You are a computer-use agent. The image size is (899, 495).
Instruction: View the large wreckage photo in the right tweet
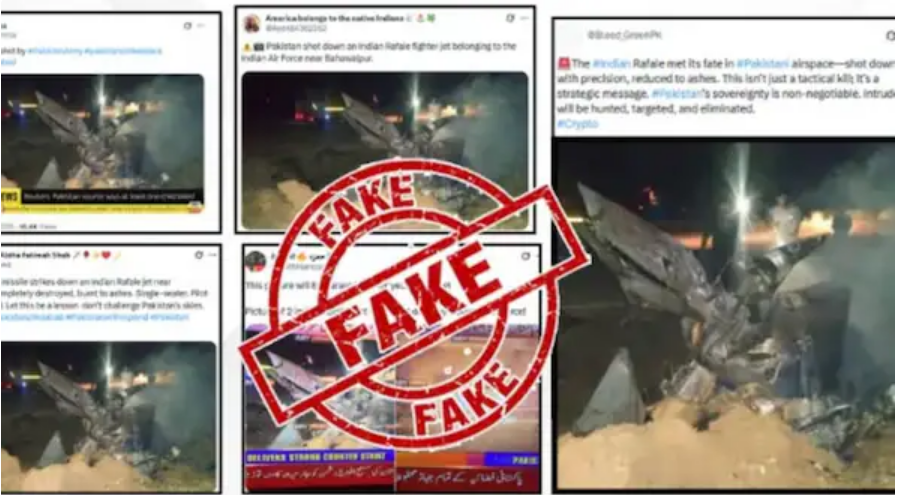coord(725,314)
